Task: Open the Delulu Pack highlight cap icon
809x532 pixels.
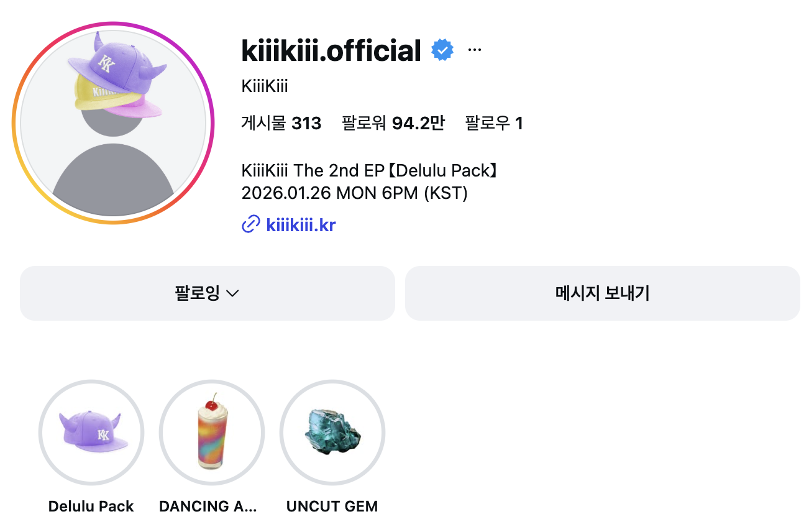Action: click(x=91, y=433)
